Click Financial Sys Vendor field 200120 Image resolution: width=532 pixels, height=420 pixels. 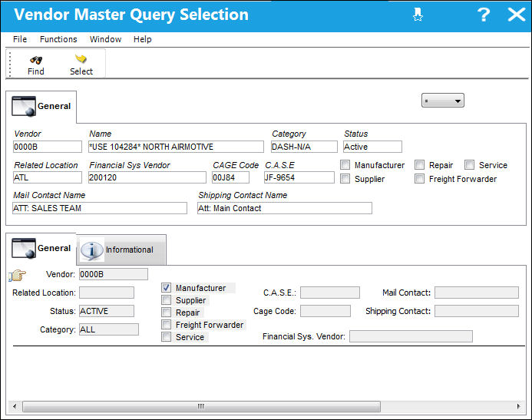click(147, 177)
